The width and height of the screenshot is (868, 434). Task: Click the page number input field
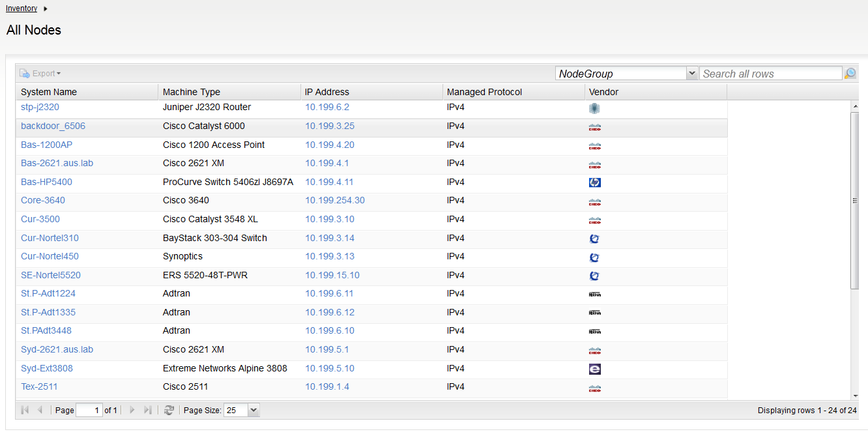[x=89, y=410]
